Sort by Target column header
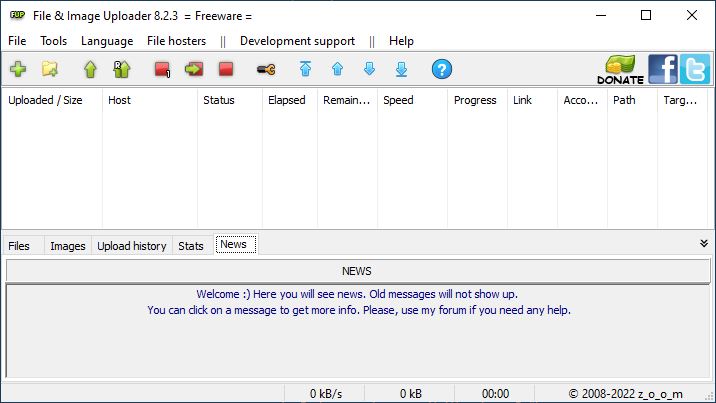The width and height of the screenshot is (716, 403). pyautogui.click(x=683, y=100)
